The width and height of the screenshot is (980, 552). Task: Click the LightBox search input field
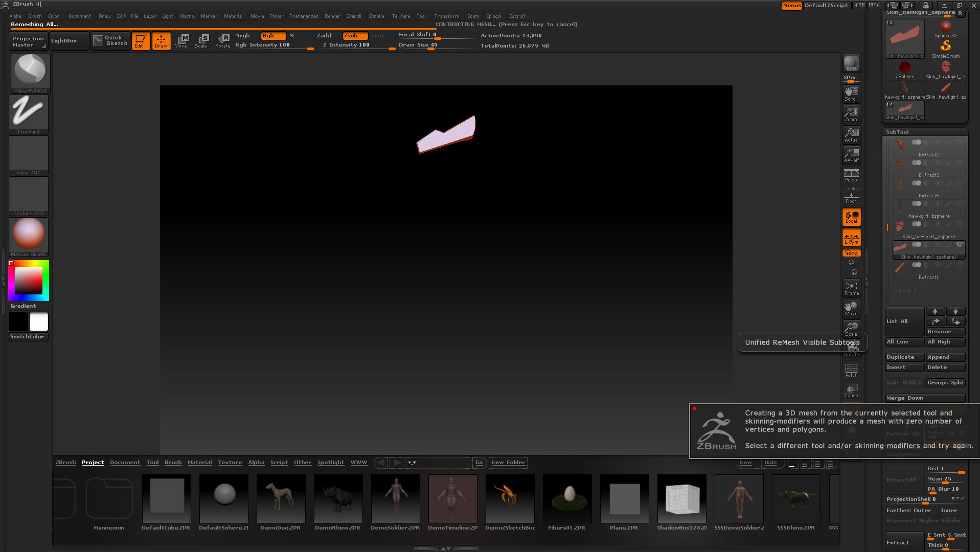(x=437, y=463)
